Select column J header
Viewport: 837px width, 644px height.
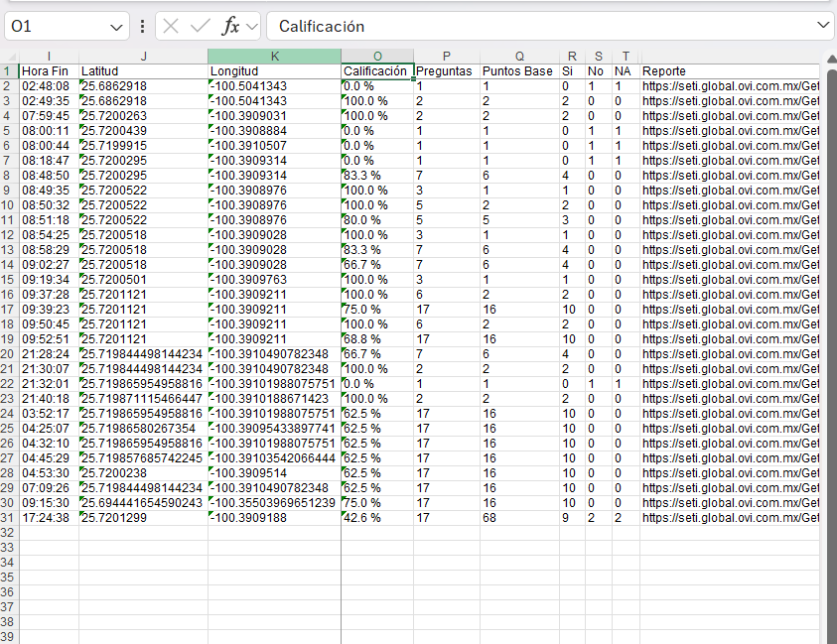coord(143,56)
